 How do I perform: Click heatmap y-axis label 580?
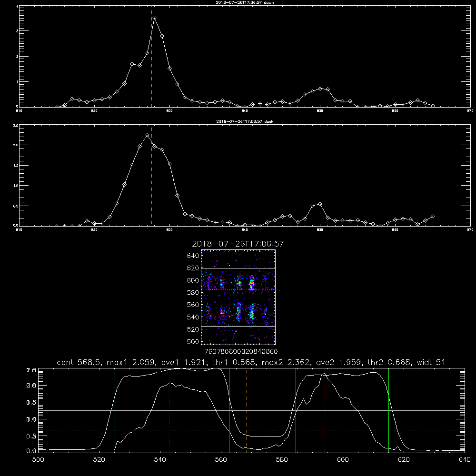coord(193,293)
